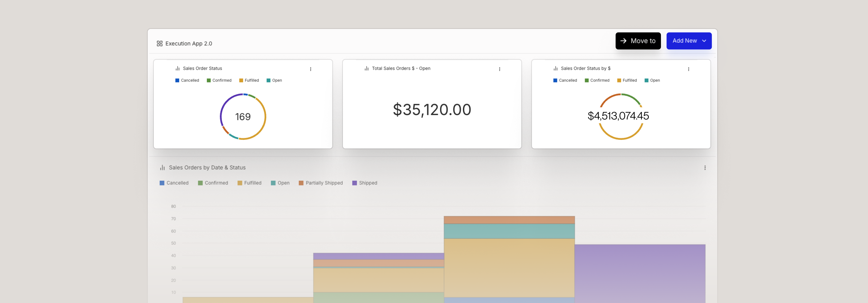
Task: Toggle Open legend in Sales Order Status card
Action: (274, 80)
